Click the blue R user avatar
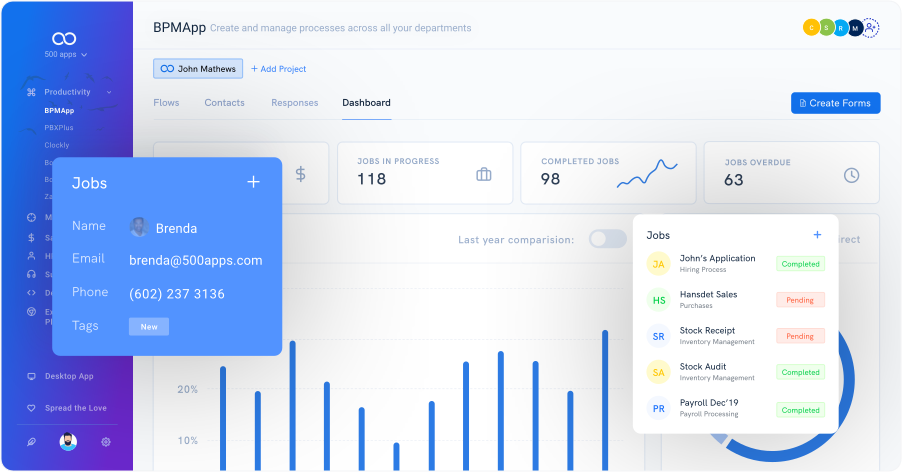This screenshot has width=902, height=472. tap(841, 28)
